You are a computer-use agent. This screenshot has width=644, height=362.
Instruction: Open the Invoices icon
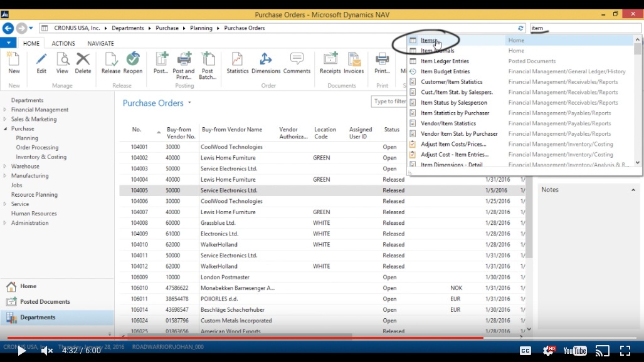(x=354, y=59)
